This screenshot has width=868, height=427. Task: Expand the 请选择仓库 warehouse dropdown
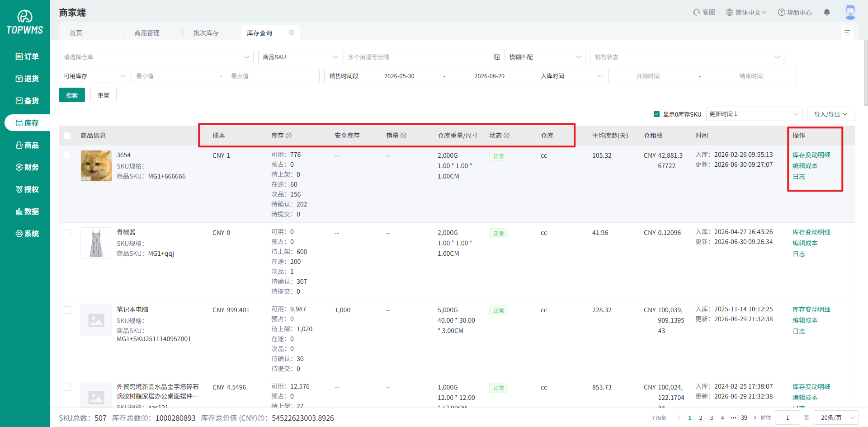click(x=156, y=57)
